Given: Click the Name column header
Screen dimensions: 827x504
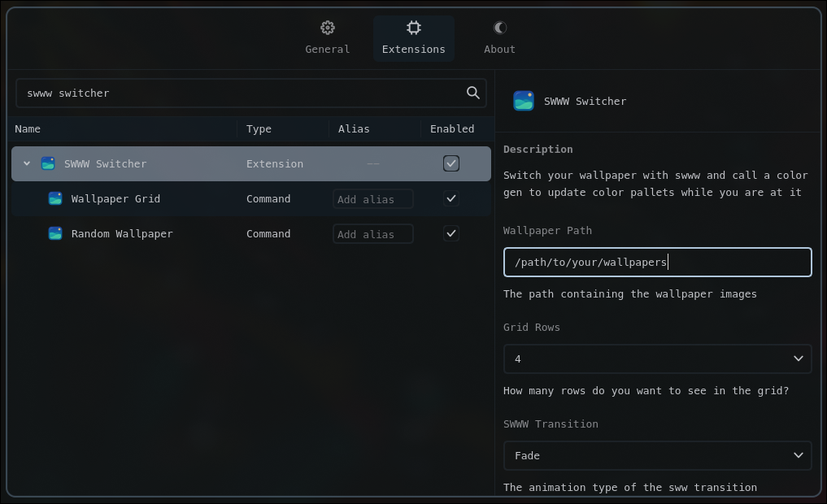Looking at the screenshot, I should point(28,128).
